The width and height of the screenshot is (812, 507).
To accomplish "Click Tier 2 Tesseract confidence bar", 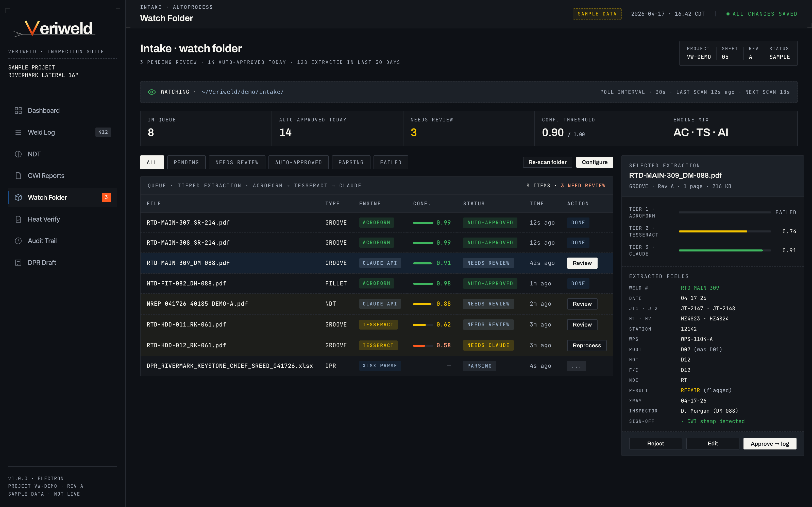I will [724, 231].
